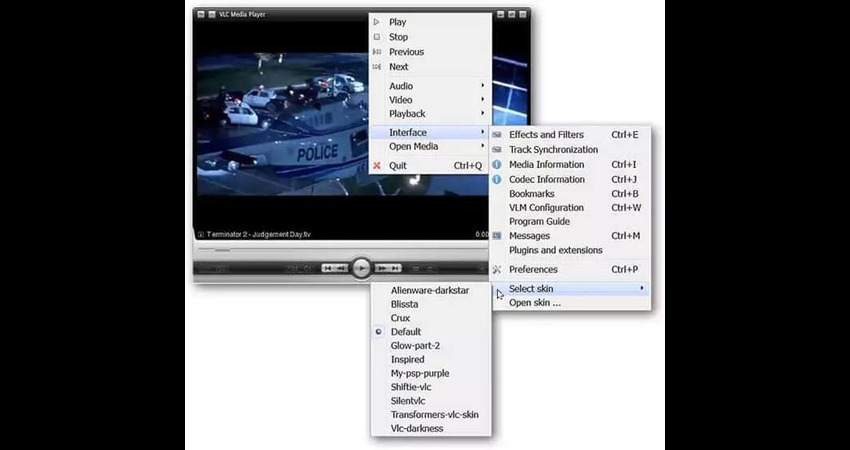Viewport: 850px width, 450px height.
Task: Click the Track Synchronization icon
Action: (497, 150)
